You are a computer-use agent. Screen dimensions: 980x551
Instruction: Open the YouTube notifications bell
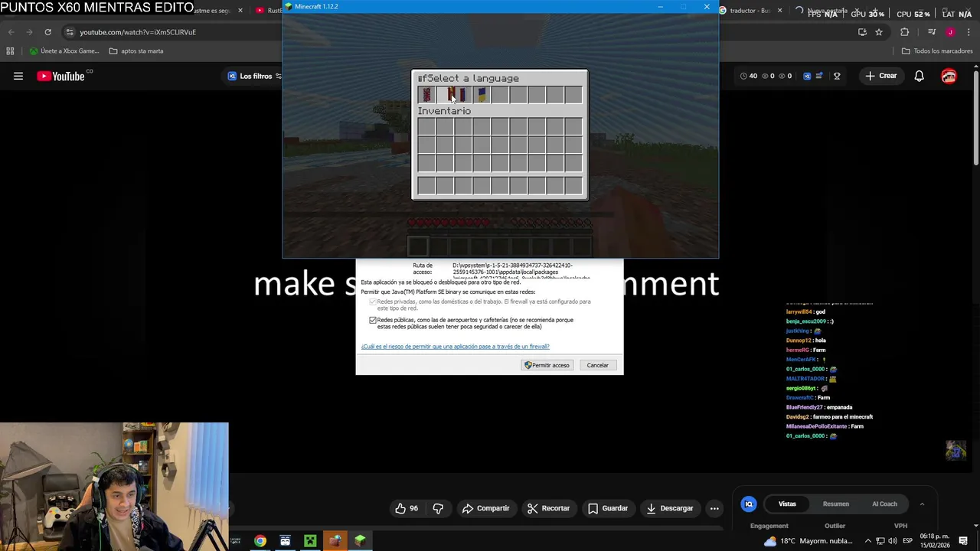[919, 76]
